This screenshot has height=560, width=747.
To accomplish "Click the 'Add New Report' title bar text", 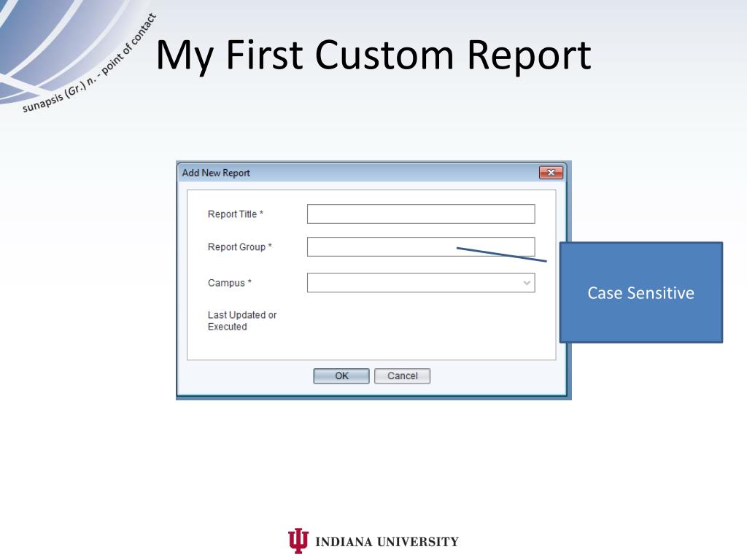I will pyautogui.click(x=216, y=173).
